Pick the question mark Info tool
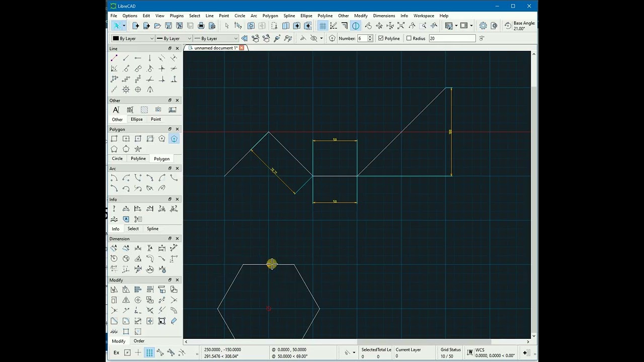The width and height of the screenshot is (644, 362). [x=114, y=209]
